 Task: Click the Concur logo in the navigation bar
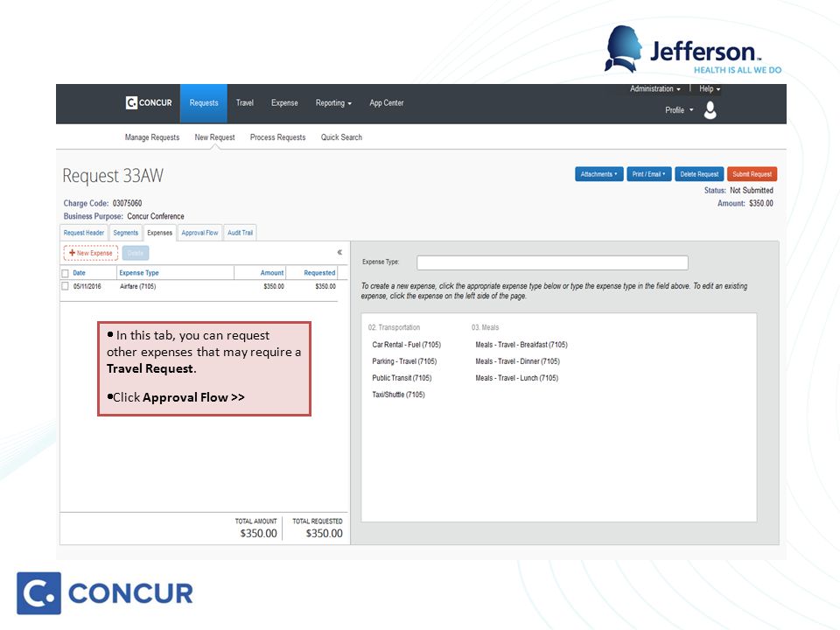point(149,102)
